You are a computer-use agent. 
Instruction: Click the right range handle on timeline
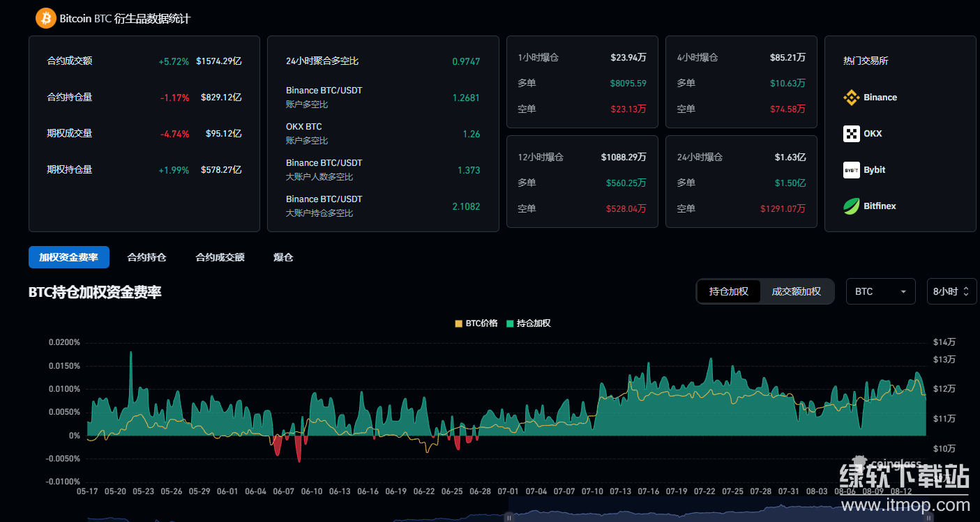(928, 518)
